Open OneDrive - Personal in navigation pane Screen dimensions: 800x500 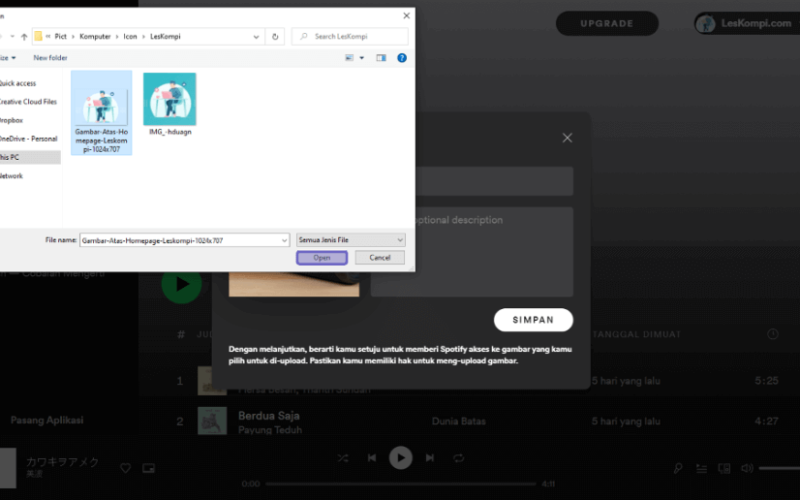coord(29,139)
